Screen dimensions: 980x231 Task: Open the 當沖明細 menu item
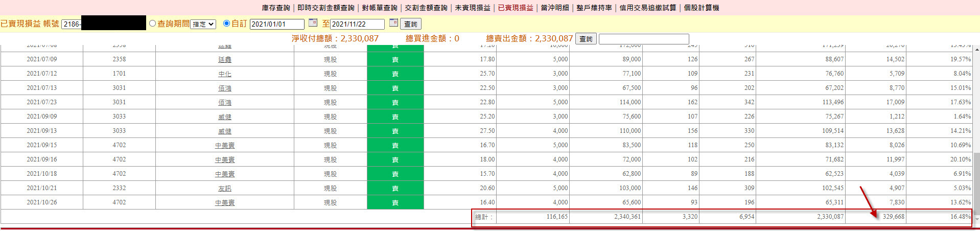[555, 8]
